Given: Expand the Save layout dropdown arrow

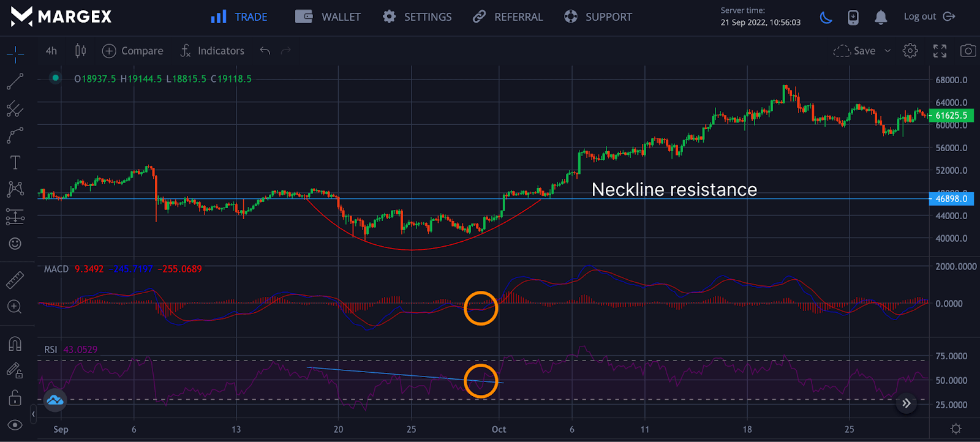Looking at the screenshot, I should click(888, 51).
